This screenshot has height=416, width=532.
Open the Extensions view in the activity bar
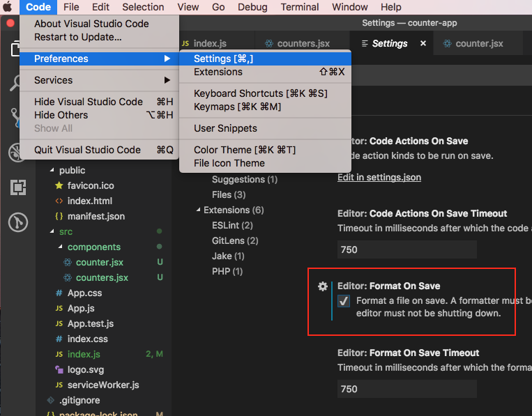click(x=18, y=187)
